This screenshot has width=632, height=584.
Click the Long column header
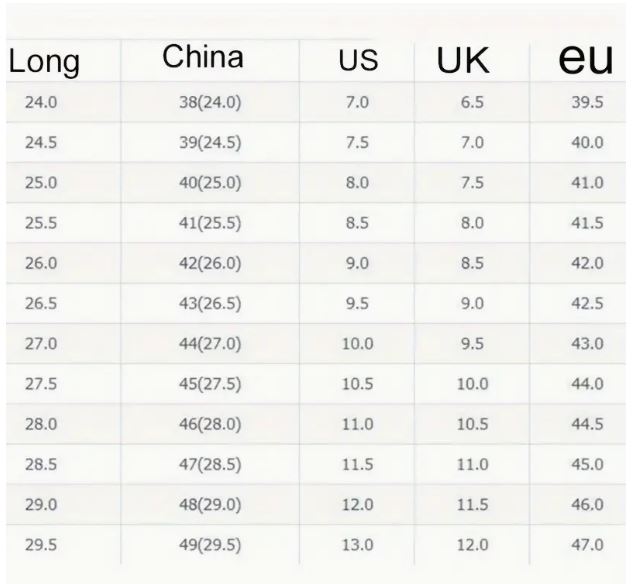tap(44, 62)
